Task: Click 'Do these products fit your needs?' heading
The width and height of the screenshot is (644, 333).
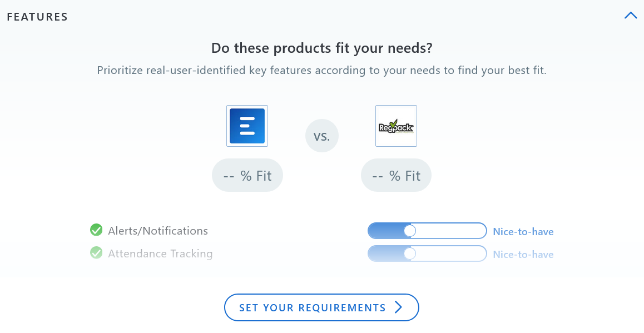Action: pyautogui.click(x=322, y=48)
